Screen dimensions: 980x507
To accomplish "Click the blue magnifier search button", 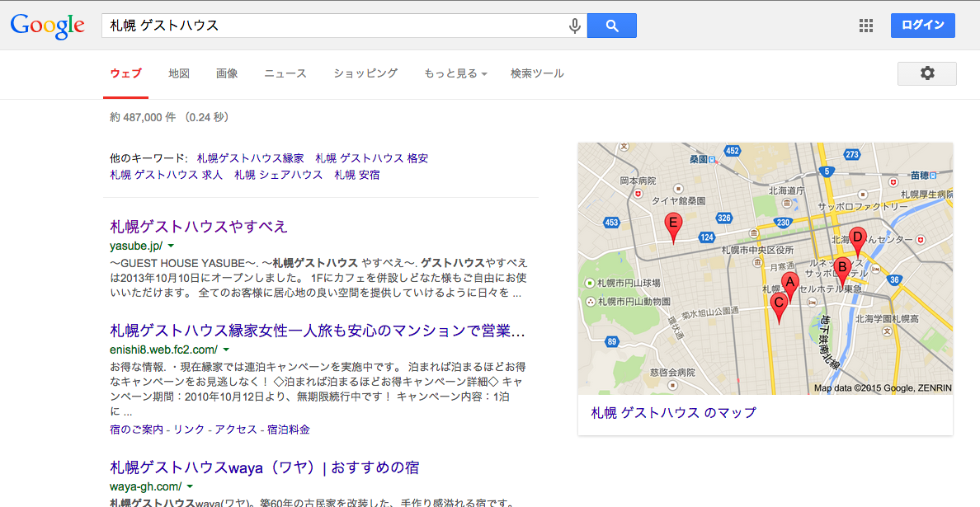I will [612, 26].
